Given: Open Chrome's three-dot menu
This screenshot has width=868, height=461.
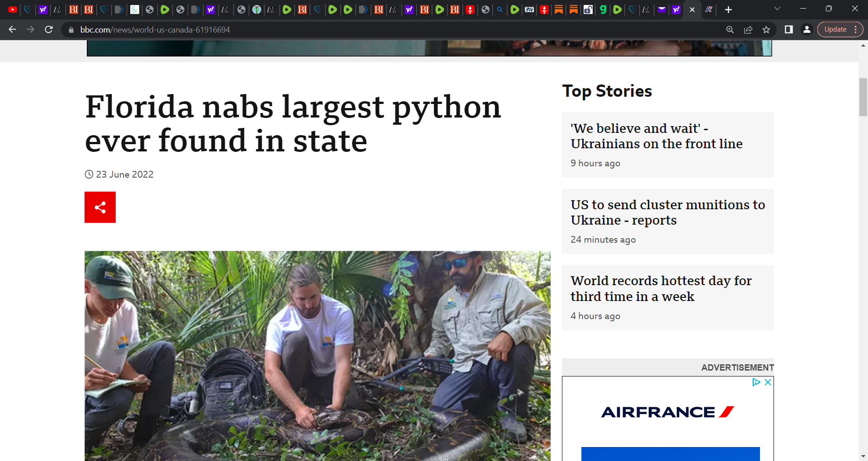Looking at the screenshot, I should pos(856,29).
